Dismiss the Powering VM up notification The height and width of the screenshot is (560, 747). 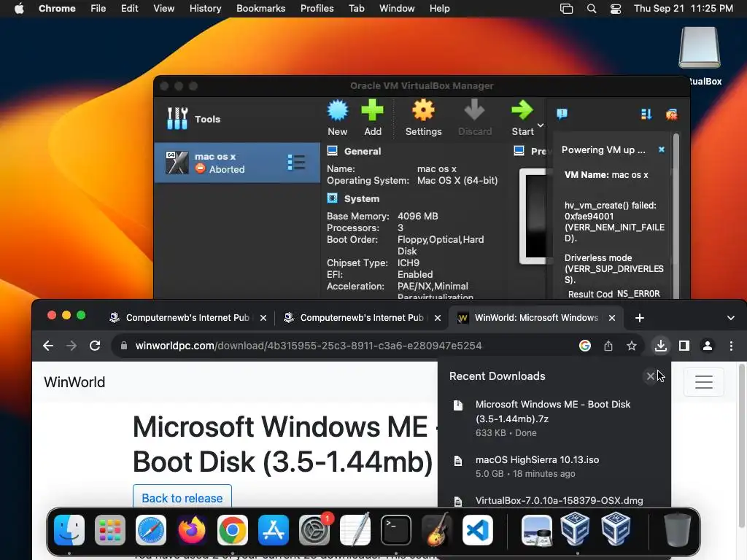coord(661,149)
